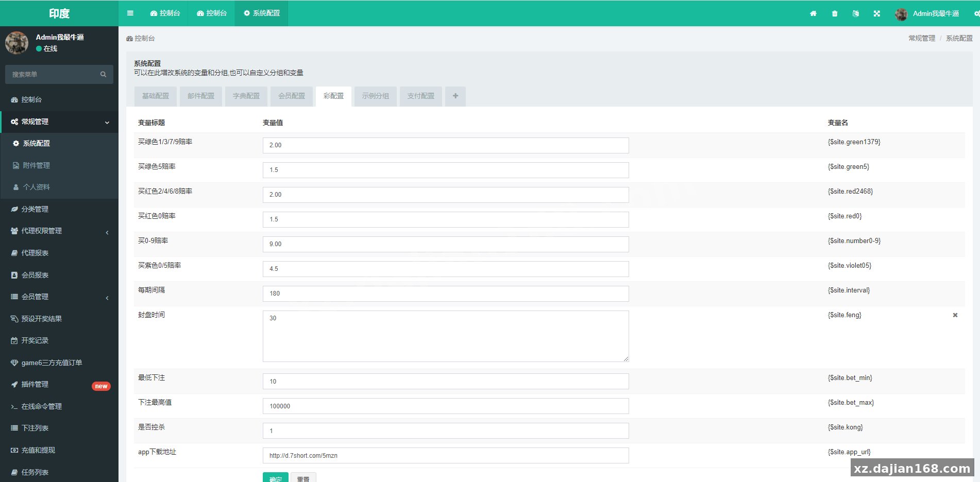Edit the 下注最高值 value field
980x482 pixels.
[446, 406]
